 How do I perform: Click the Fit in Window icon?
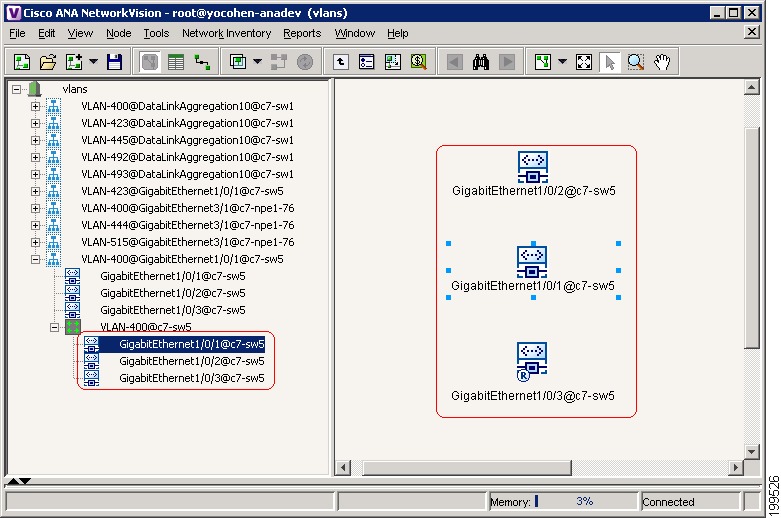pyautogui.click(x=584, y=62)
